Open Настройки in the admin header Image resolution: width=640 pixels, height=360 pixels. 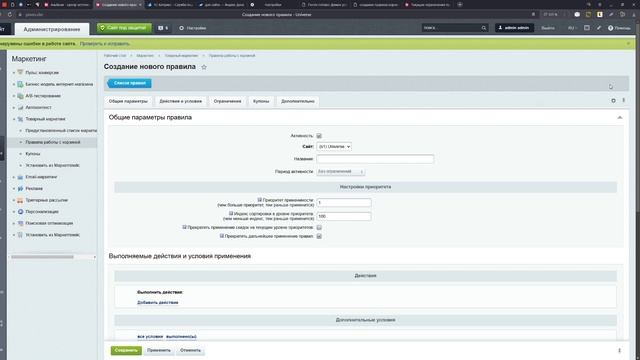[x=193, y=28]
